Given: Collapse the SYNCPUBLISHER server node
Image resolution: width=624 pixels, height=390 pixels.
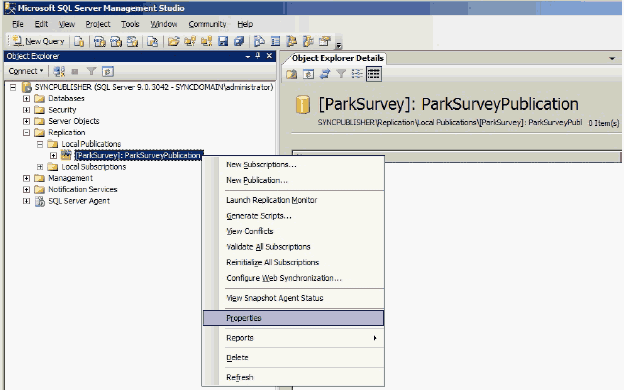Looking at the screenshot, I should [13, 87].
